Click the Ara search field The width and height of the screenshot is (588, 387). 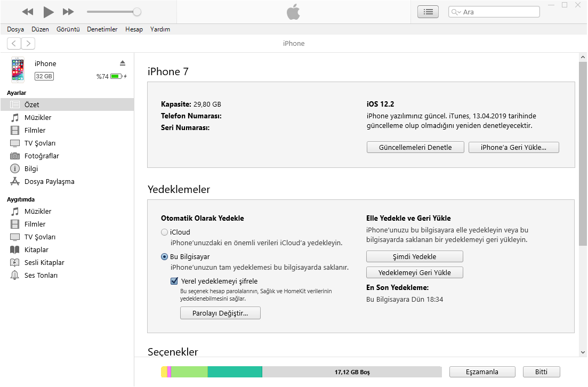(x=494, y=12)
